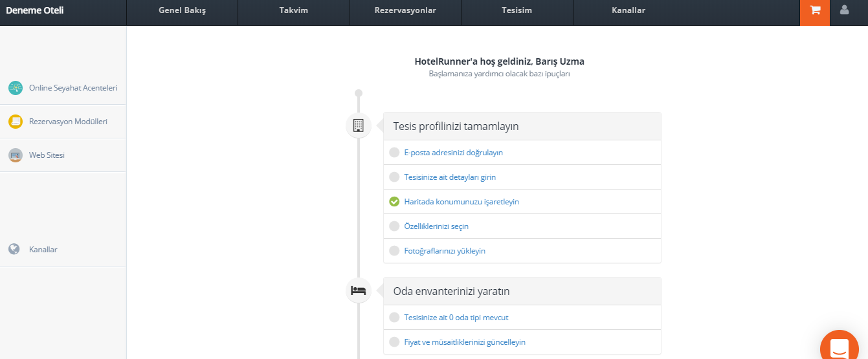Open the Kanallar top navigation item

coord(629,10)
